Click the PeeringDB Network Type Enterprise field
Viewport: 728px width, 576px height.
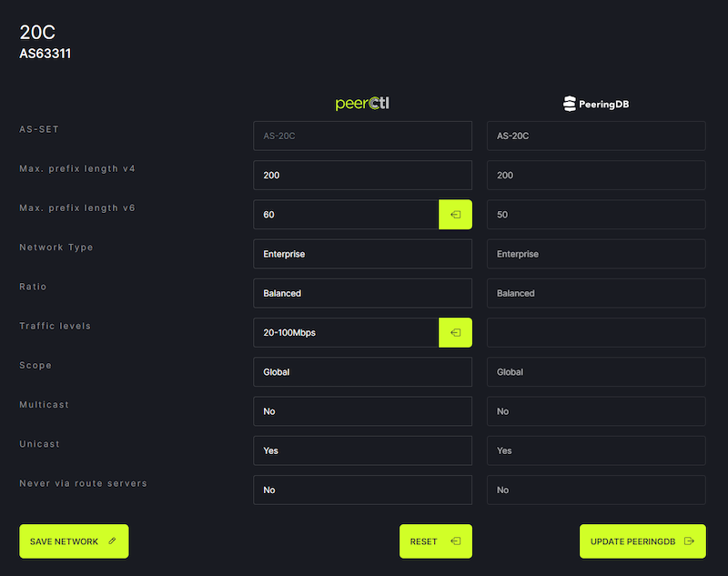coord(596,254)
